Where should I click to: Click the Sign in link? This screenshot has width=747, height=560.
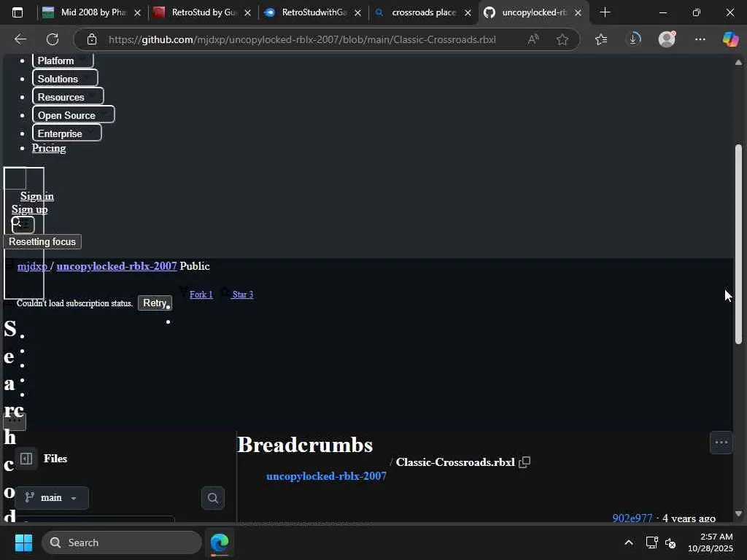coord(37,196)
